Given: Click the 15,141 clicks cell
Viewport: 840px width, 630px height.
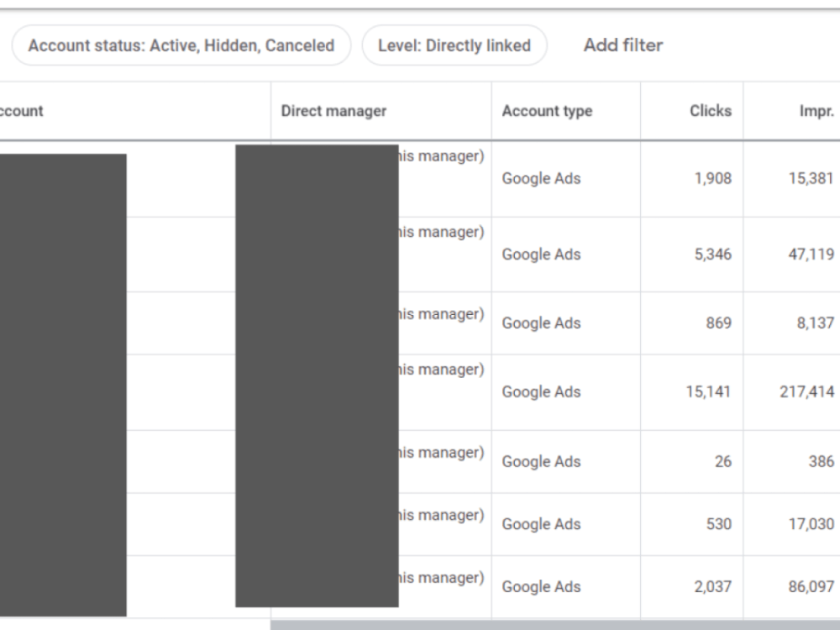Looking at the screenshot, I should click(708, 391).
